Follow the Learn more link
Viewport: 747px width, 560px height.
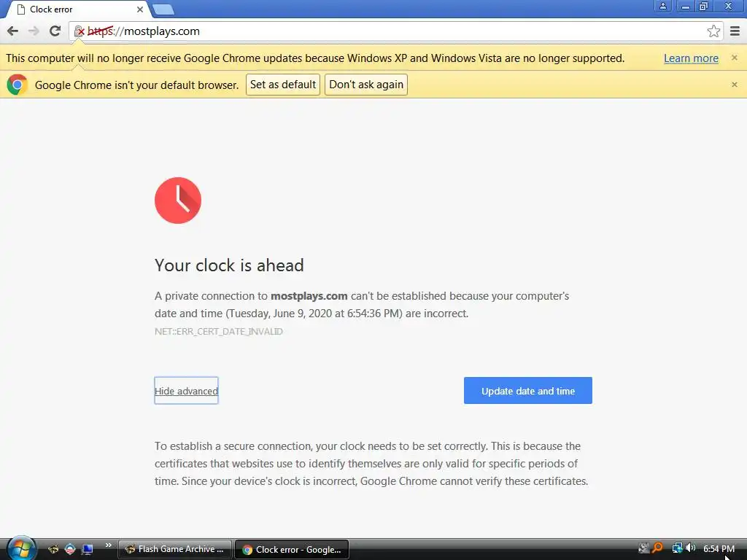(691, 58)
